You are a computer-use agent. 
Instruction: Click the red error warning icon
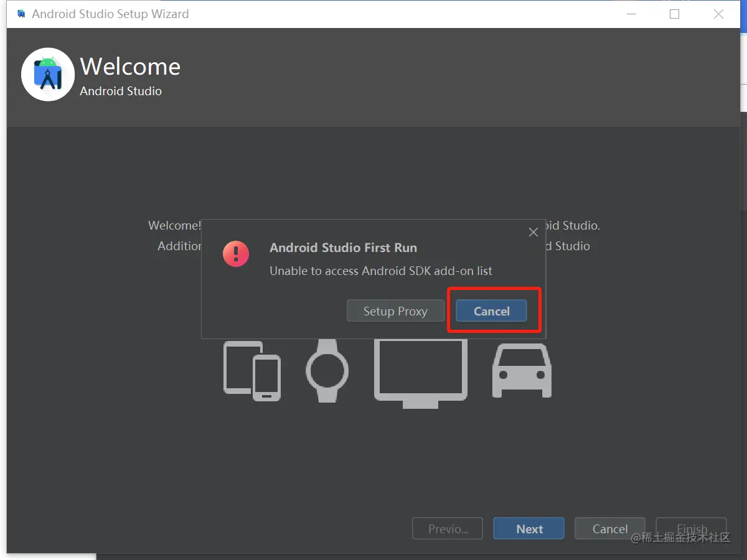(x=236, y=254)
